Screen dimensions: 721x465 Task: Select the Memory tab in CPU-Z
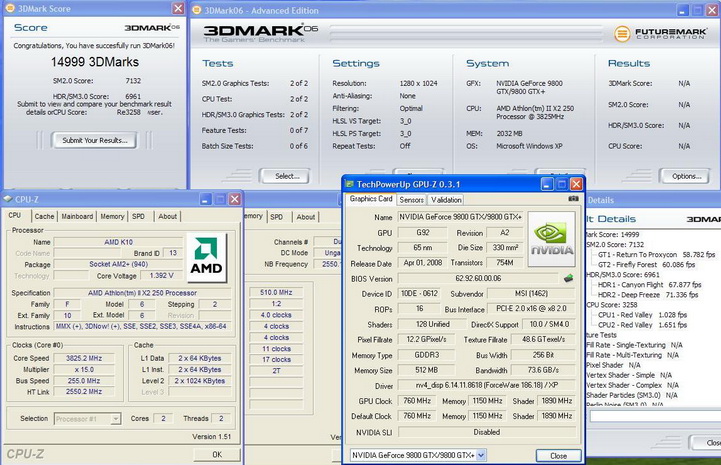click(112, 216)
